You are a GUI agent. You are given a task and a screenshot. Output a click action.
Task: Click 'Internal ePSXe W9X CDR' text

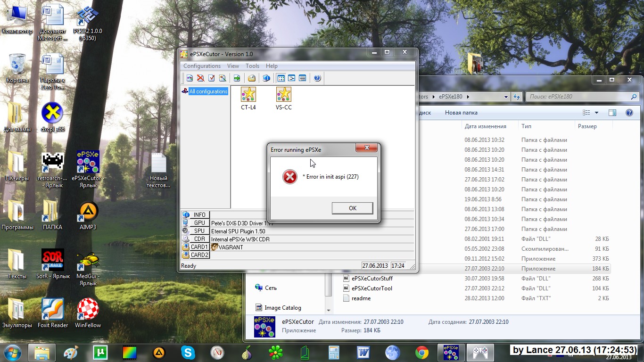240,239
